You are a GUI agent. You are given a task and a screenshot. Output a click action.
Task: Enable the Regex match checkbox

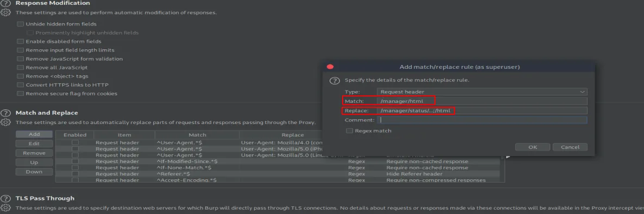(x=350, y=131)
